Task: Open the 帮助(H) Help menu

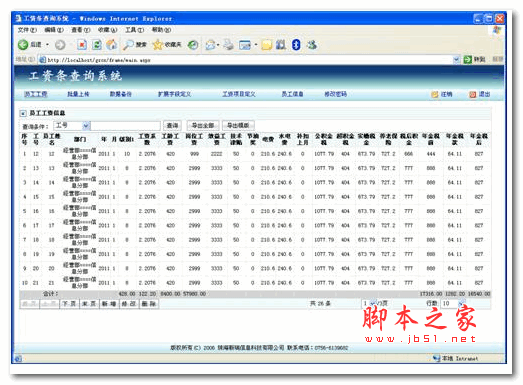Action: click(161, 30)
